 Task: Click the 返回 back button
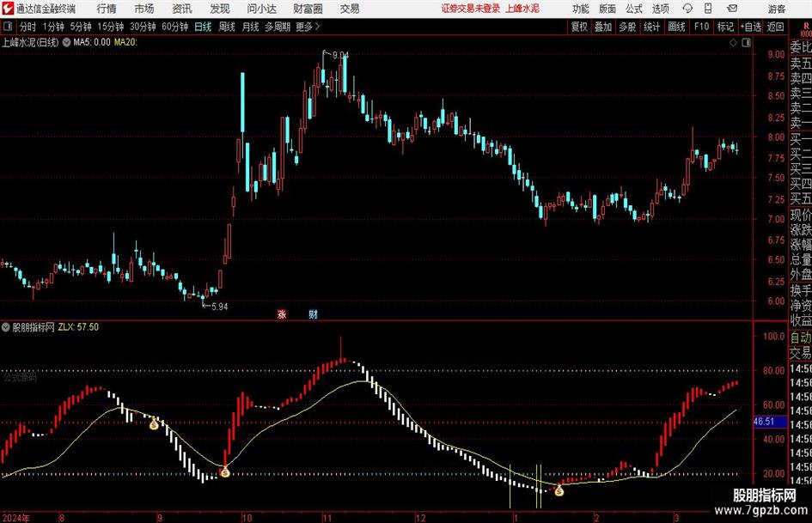(x=775, y=27)
